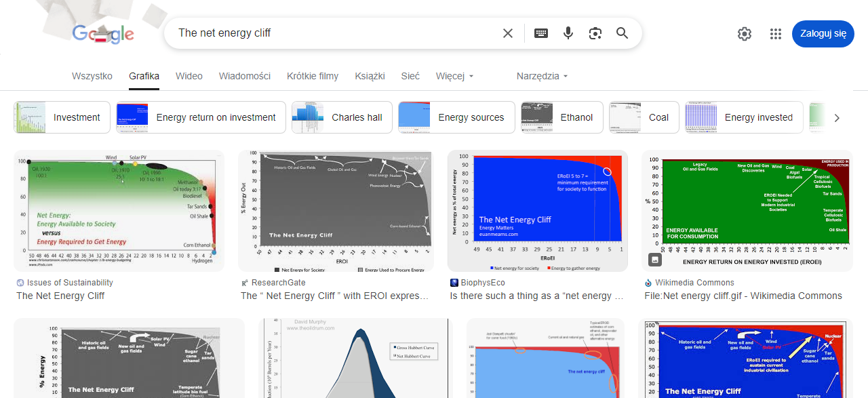This screenshot has height=398, width=868.
Task: Switch to Wszystko tab
Action: click(x=92, y=76)
